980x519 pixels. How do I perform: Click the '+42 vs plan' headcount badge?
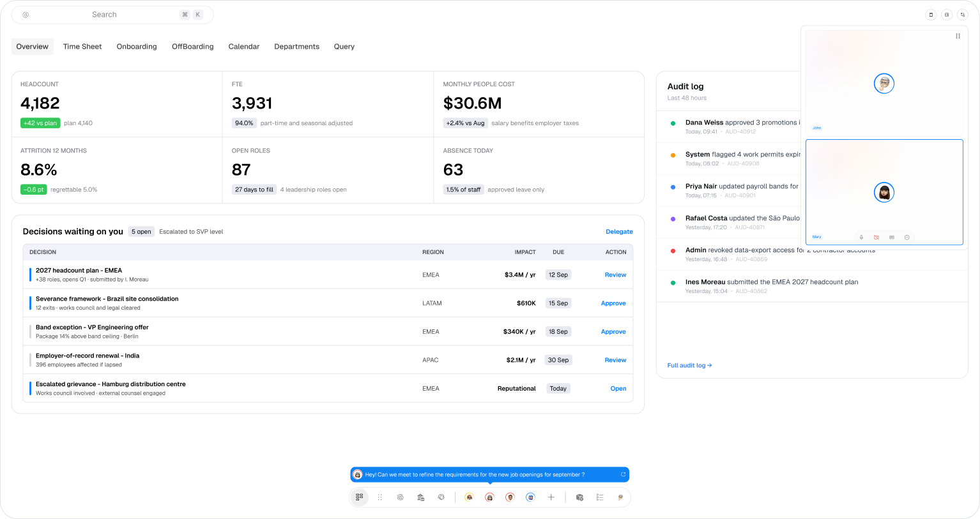tap(40, 123)
